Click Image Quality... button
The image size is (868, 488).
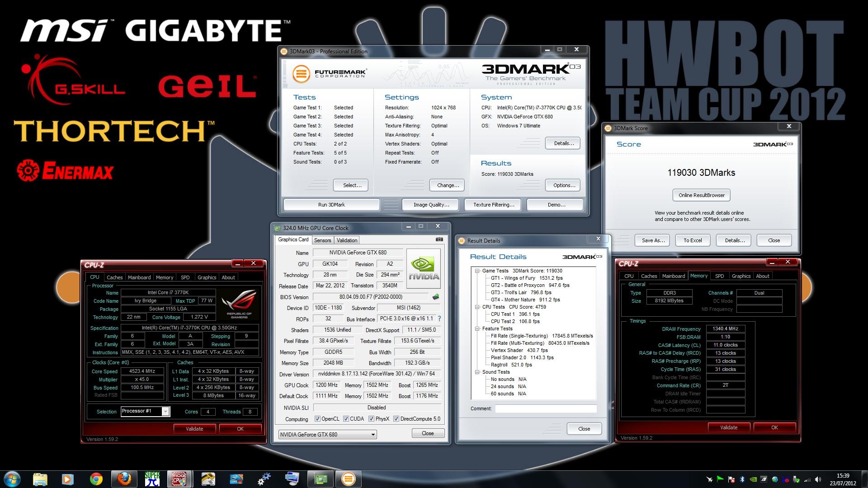pos(431,205)
